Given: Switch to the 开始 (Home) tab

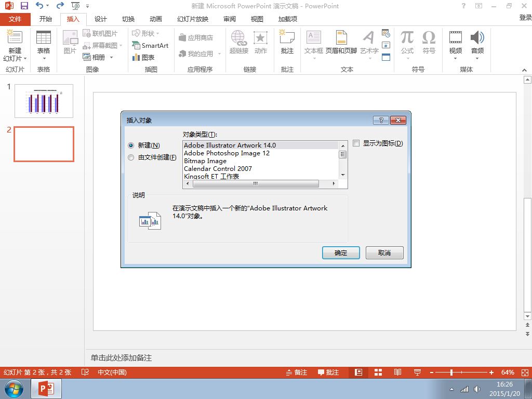Looking at the screenshot, I should point(46,19).
